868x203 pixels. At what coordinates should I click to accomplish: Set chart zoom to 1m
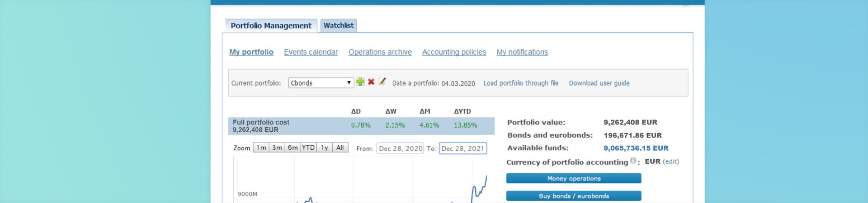click(261, 148)
